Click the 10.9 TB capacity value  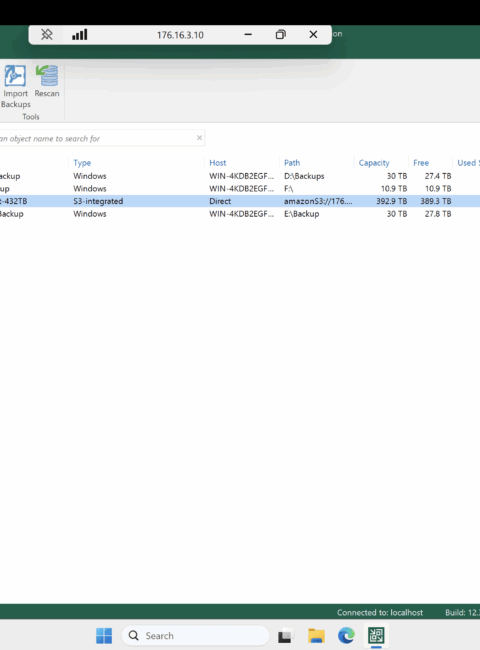(x=394, y=189)
